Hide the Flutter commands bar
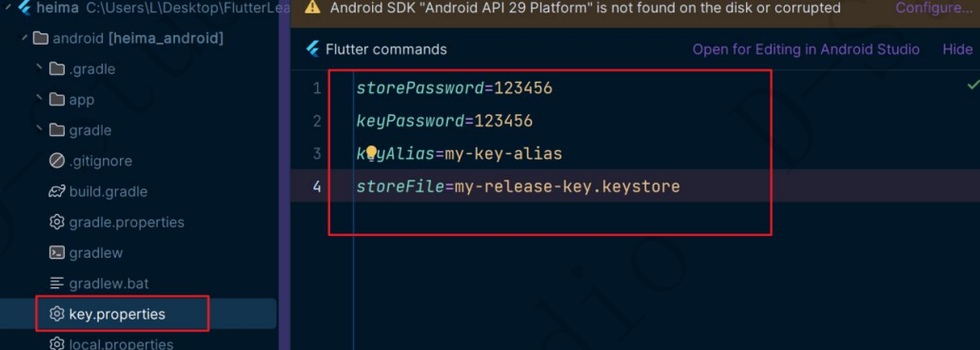This screenshot has width=980, height=350. (x=957, y=49)
